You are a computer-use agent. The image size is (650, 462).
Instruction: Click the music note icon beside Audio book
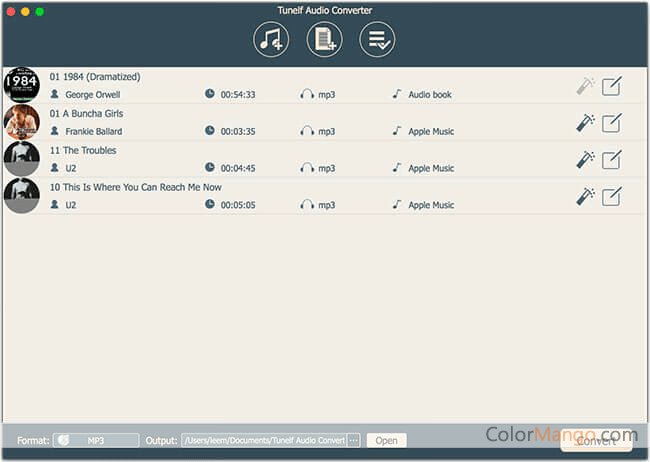point(397,94)
